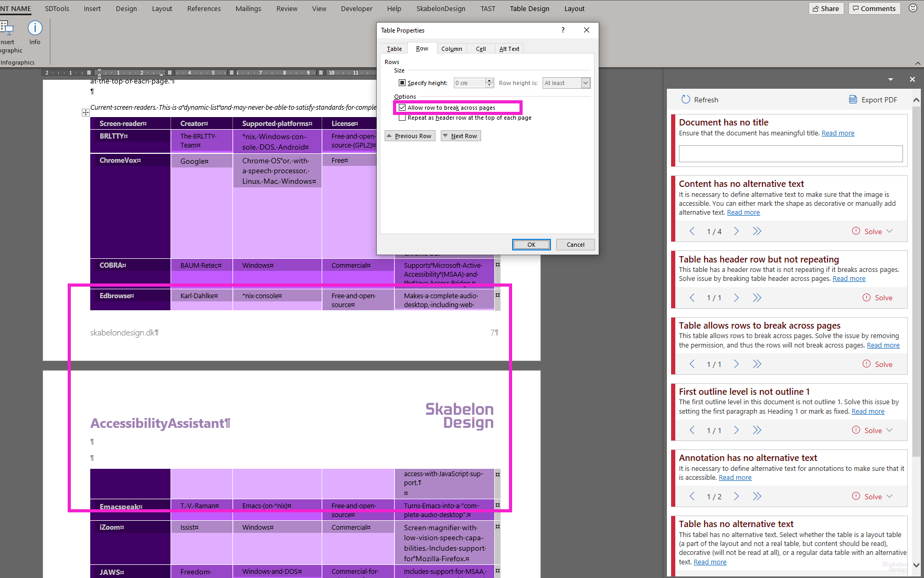Open the Row height is dropdown

click(585, 82)
